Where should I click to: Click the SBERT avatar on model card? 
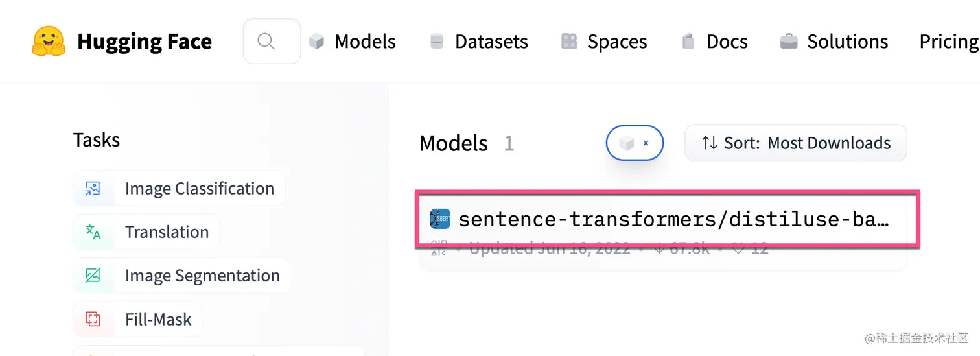point(440,219)
